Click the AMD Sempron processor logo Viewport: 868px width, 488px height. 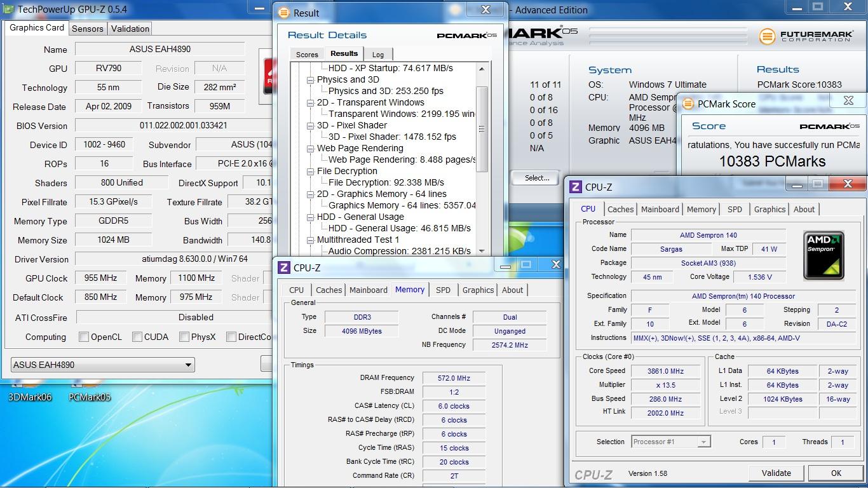(824, 255)
